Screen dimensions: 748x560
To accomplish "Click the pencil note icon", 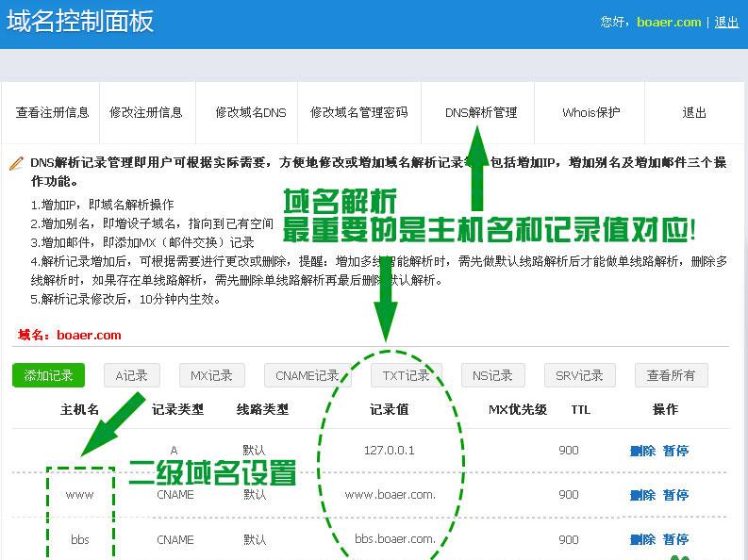I will point(16,163).
